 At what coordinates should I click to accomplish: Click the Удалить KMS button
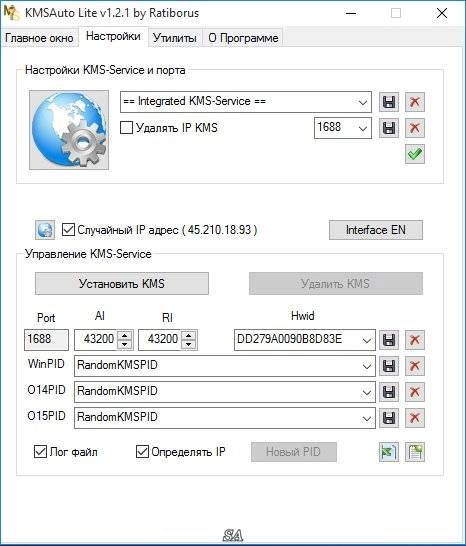(x=336, y=283)
